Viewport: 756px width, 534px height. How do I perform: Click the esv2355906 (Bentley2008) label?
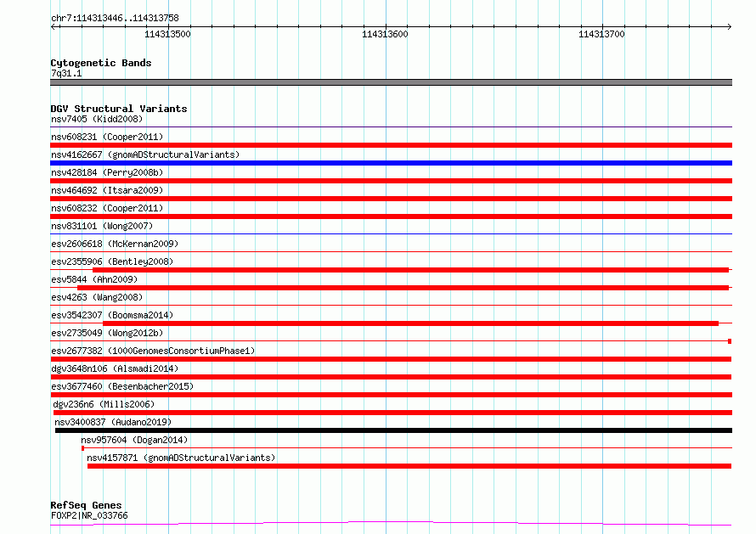pos(112,261)
